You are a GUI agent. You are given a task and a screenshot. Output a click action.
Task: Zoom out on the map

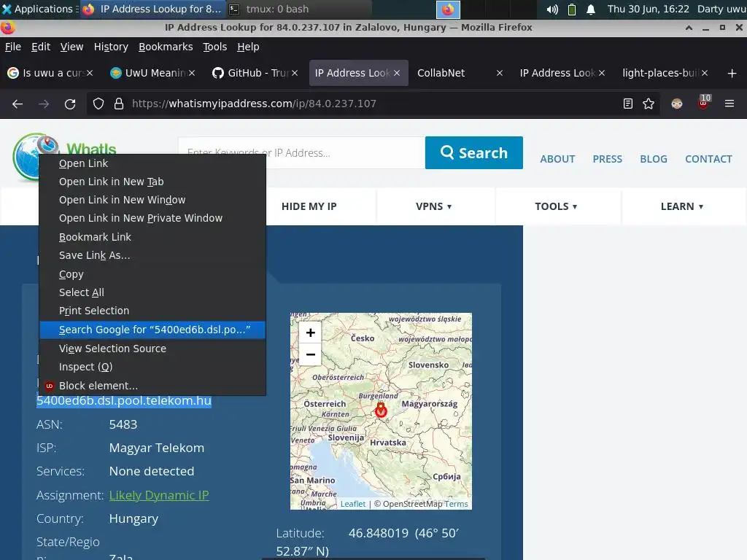coord(310,354)
